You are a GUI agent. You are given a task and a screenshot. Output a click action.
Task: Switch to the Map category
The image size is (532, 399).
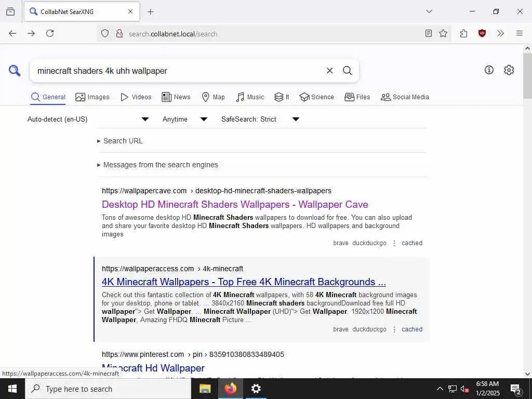coord(213,97)
